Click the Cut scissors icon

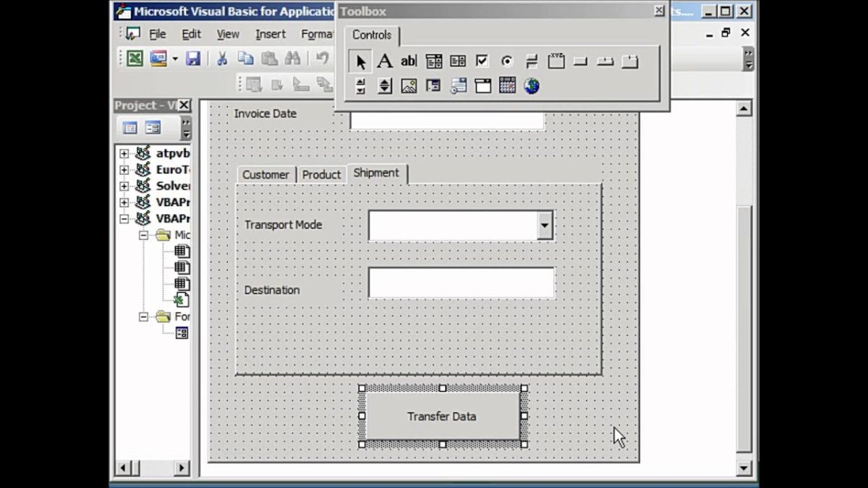pos(223,59)
